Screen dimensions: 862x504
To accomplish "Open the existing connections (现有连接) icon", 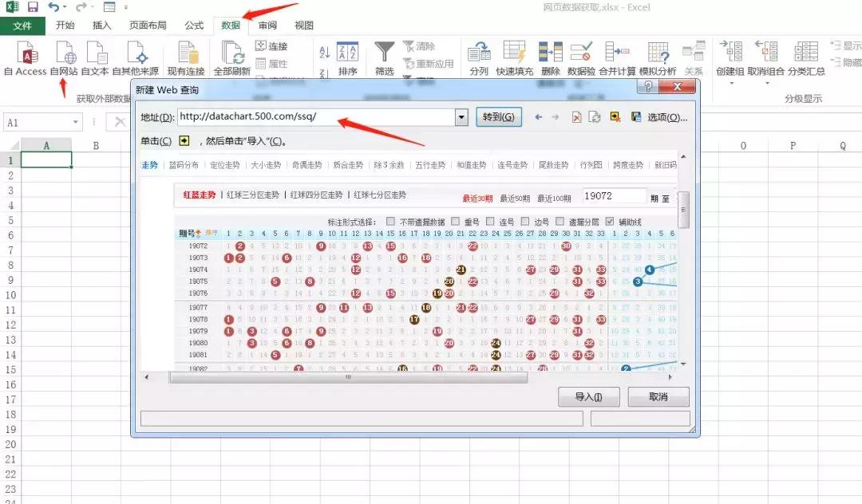I will 187,53.
